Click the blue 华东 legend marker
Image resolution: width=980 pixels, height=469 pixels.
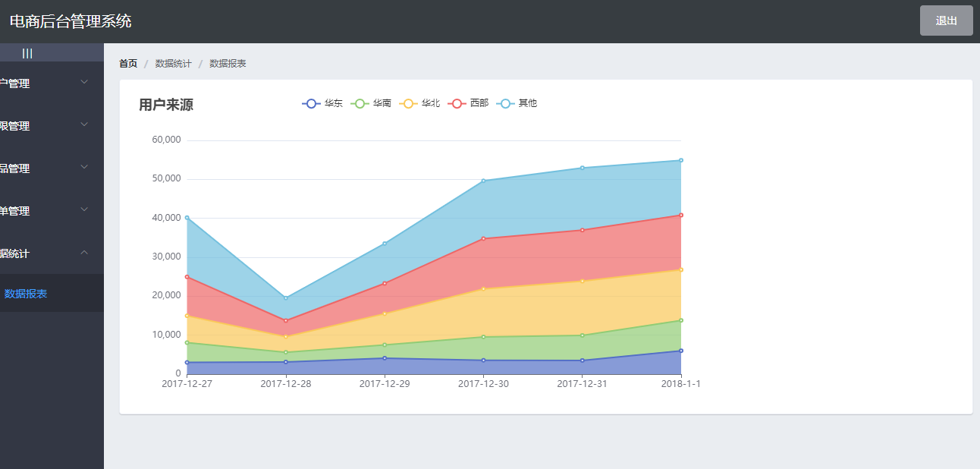[311, 103]
